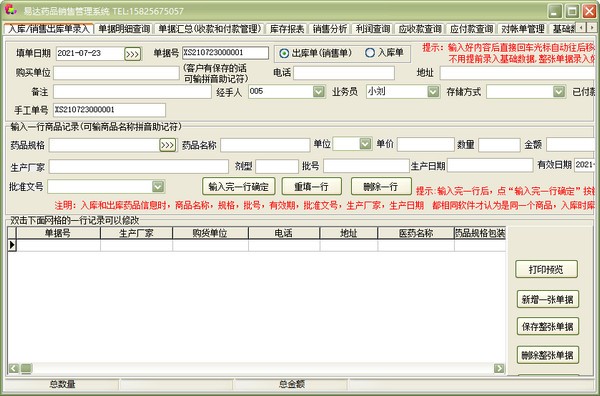Open the 单位 dropdown
Viewport: 600px width, 396px height.
tap(365, 144)
